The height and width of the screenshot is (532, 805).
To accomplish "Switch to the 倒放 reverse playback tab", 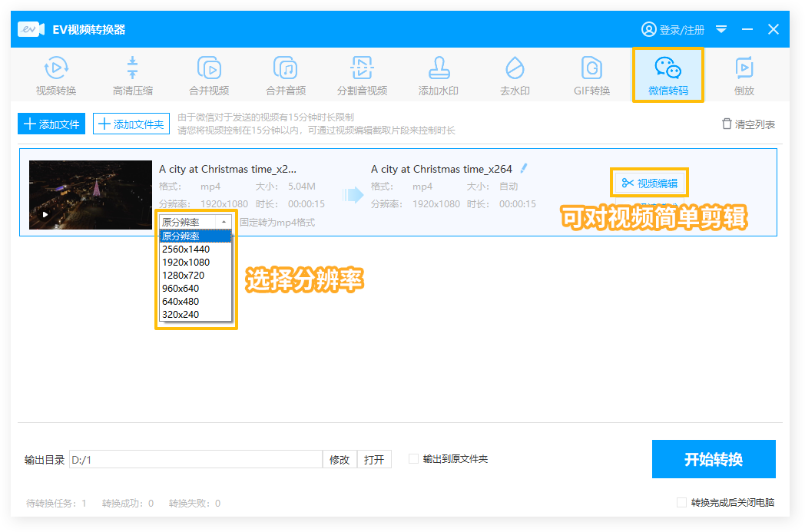I will point(744,75).
